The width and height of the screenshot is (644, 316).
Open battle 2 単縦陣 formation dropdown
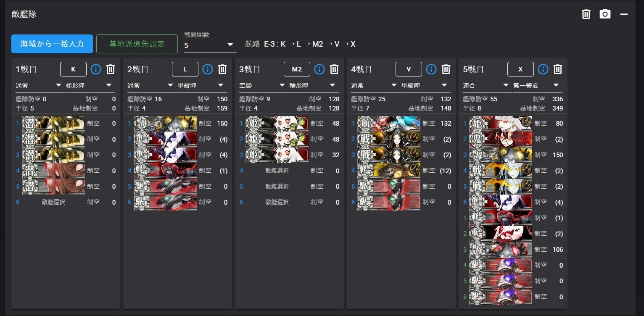[202, 86]
